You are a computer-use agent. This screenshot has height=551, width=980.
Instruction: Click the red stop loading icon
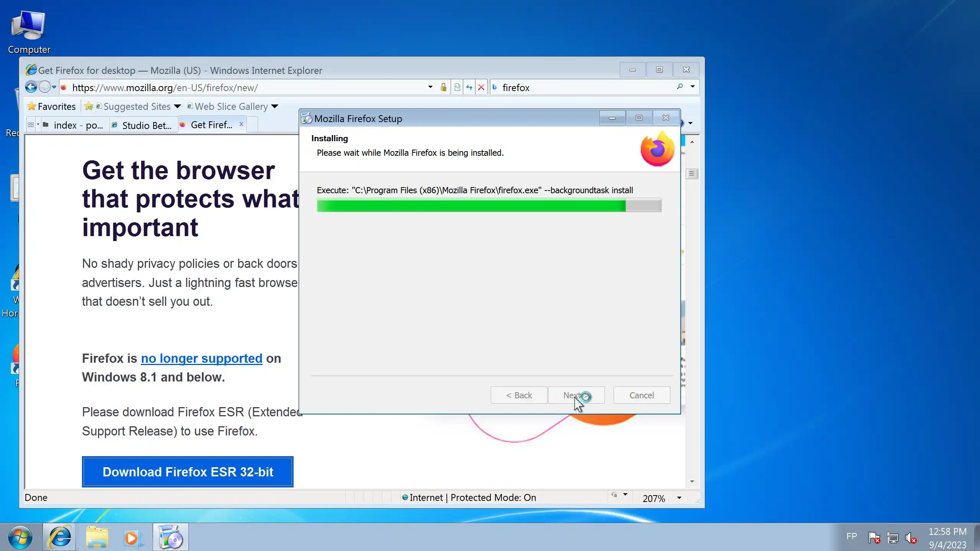[x=481, y=87]
